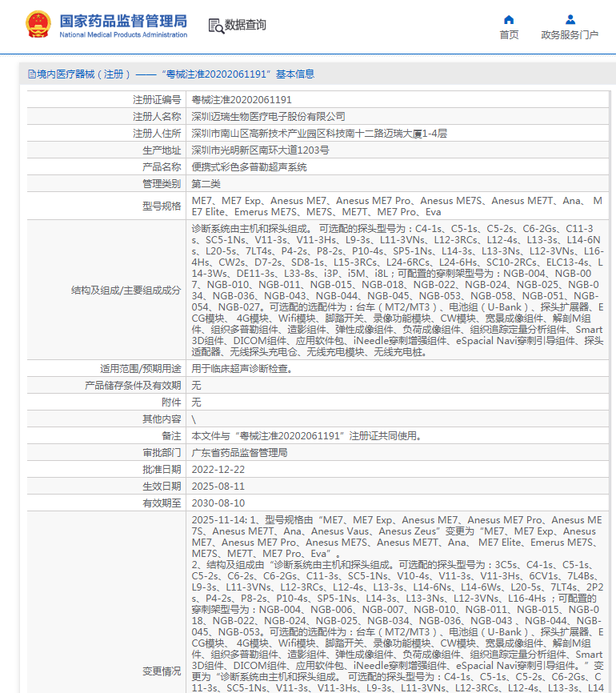
Task: Click the 变更情况 row label
Action: pyautogui.click(x=162, y=671)
